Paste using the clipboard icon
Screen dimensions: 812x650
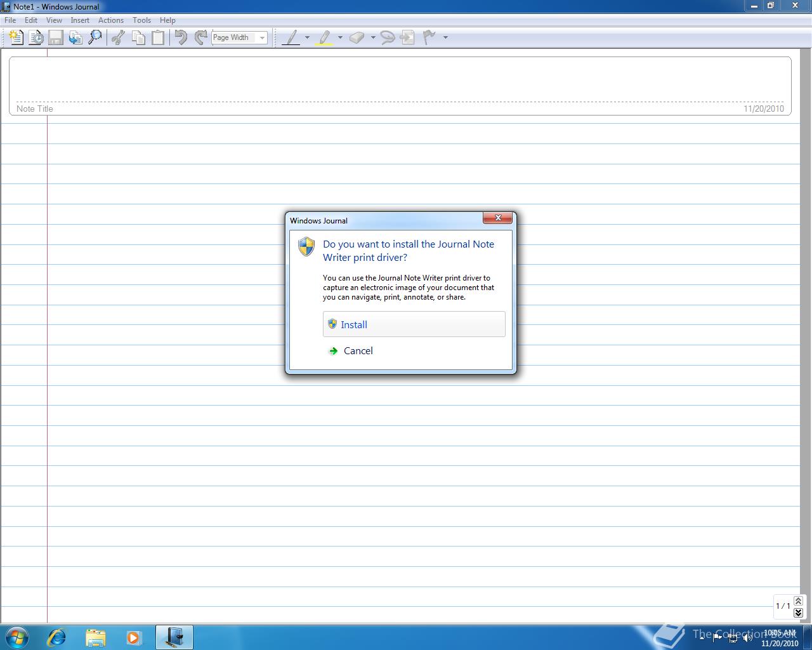tap(157, 37)
